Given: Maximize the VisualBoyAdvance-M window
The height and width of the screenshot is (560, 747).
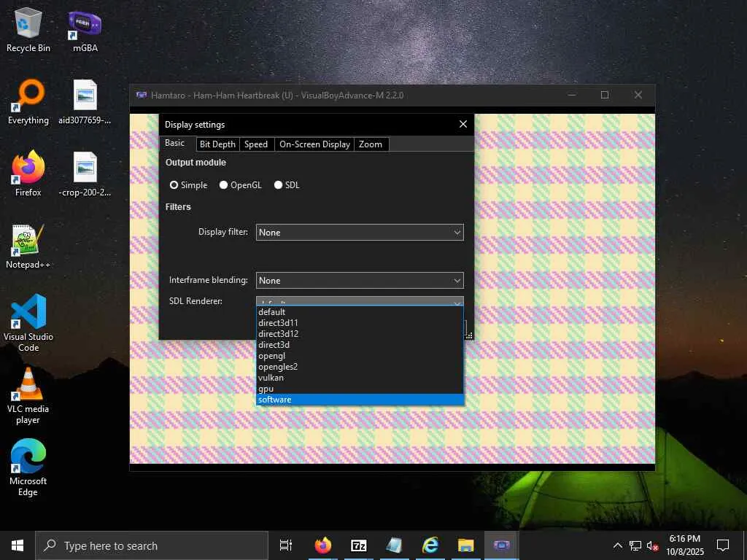Looking at the screenshot, I should pos(605,95).
